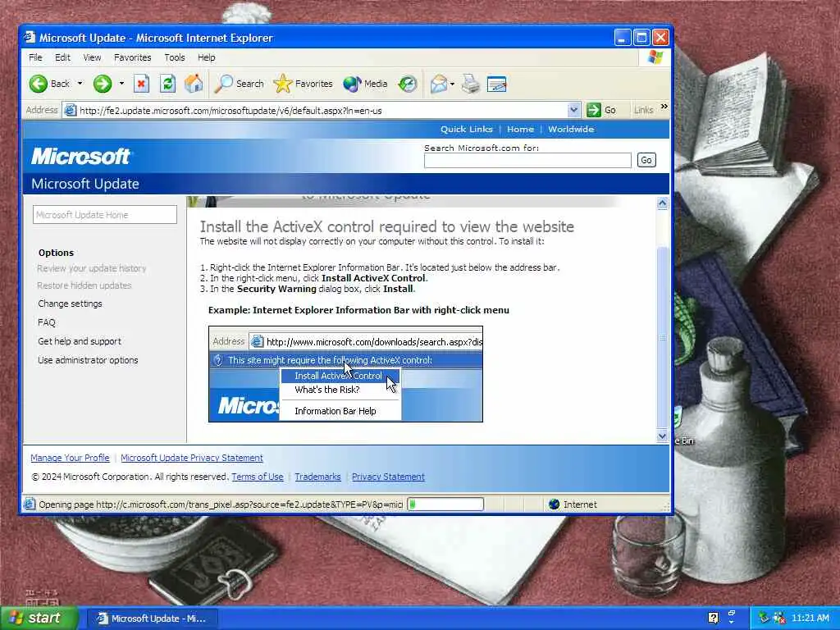Open the Terms of Use link
Viewport: 840px width, 630px height.
[257, 477]
